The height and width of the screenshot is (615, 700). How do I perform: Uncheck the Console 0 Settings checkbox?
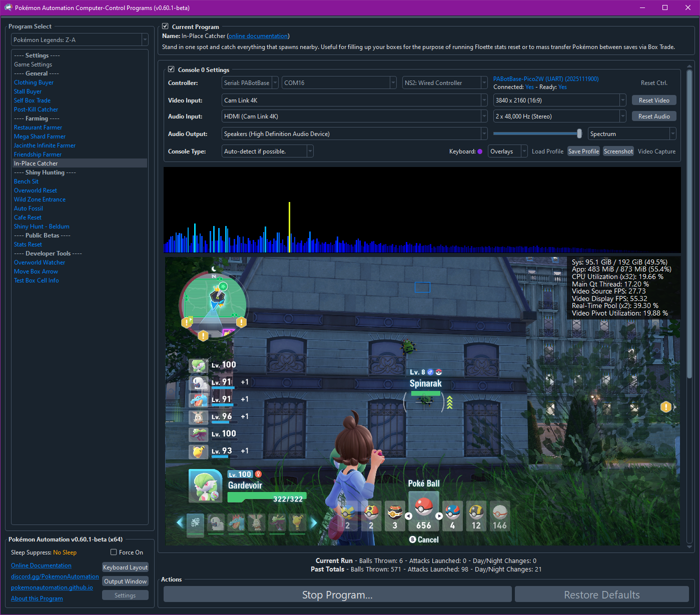[x=171, y=69]
